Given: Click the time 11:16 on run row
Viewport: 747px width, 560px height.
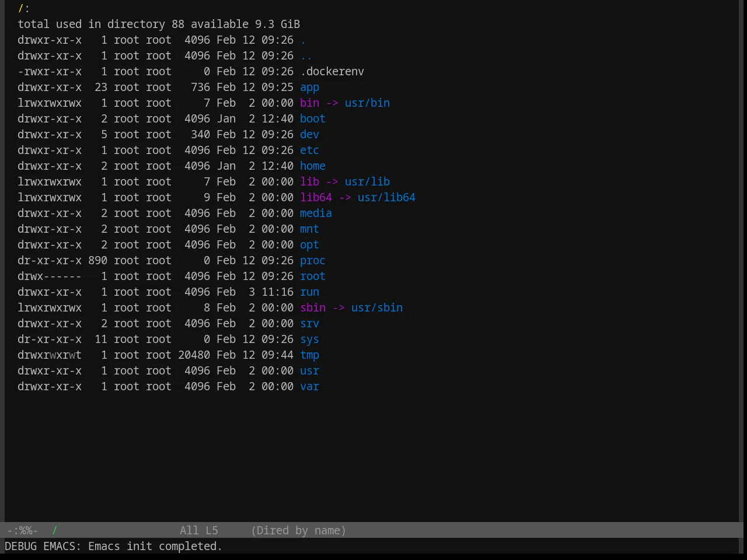Looking at the screenshot, I should pyautogui.click(x=277, y=292).
